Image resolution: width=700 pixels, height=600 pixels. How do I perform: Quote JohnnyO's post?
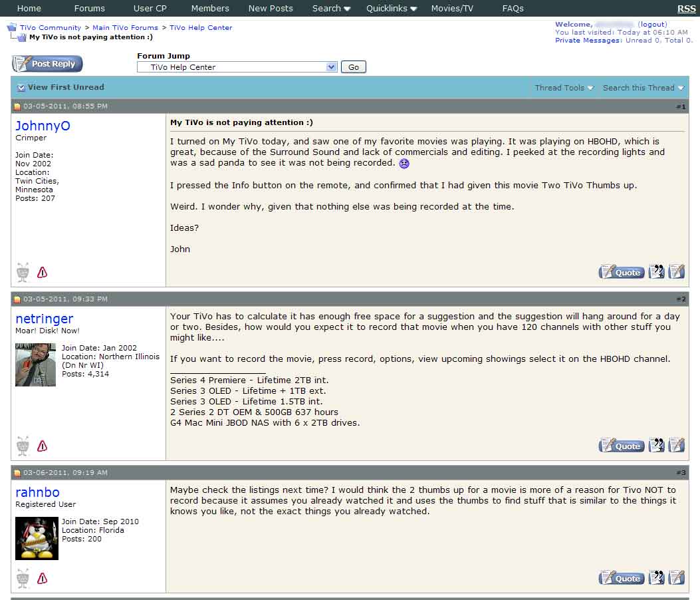click(x=622, y=271)
